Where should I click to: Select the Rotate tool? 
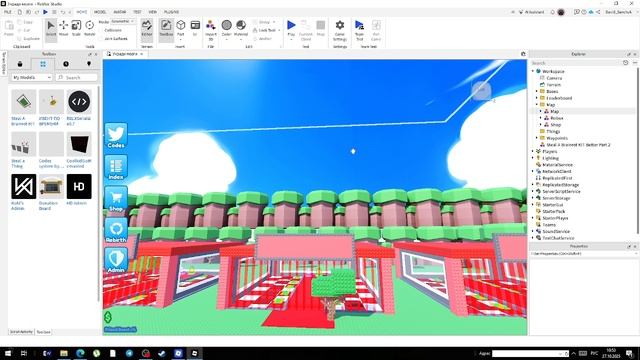point(89,29)
